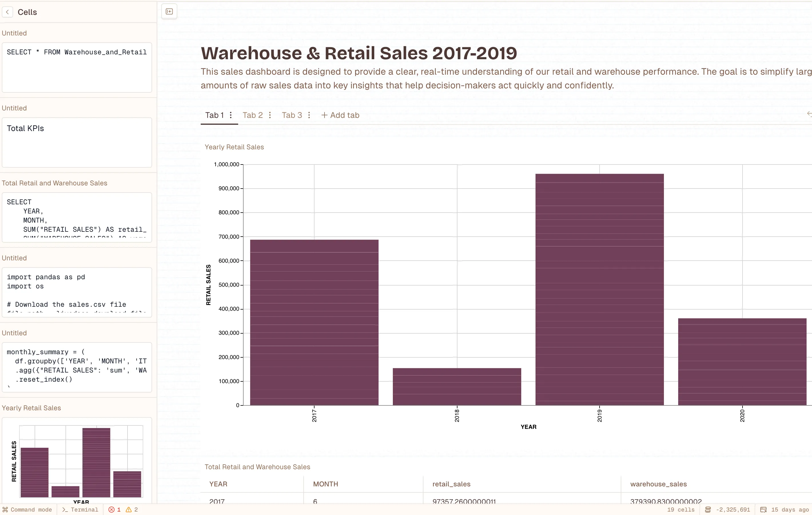Click the SELECT * FROM Warehouse_and_Retail cell
The width and height of the screenshot is (812, 515).
[x=77, y=68]
